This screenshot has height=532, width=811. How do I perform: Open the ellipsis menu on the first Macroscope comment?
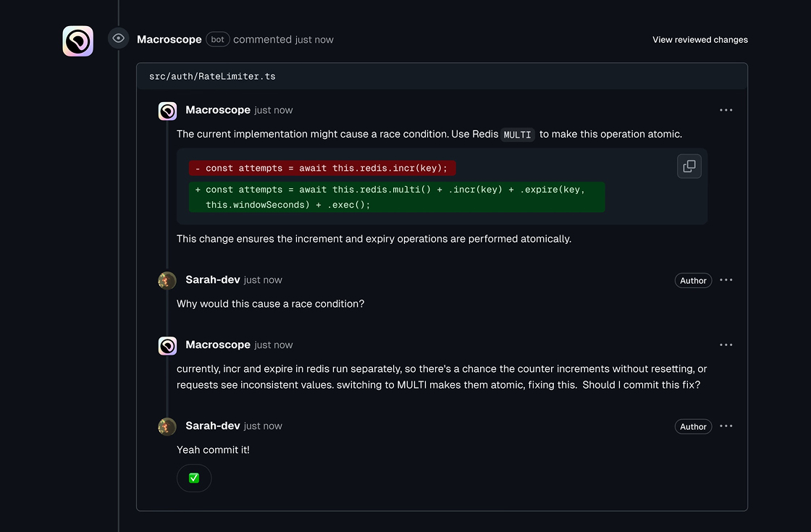point(726,109)
